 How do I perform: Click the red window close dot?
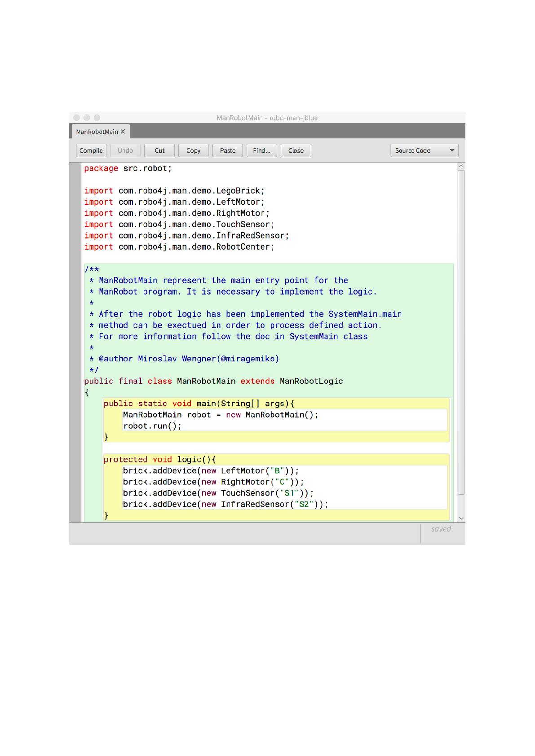[x=76, y=118]
